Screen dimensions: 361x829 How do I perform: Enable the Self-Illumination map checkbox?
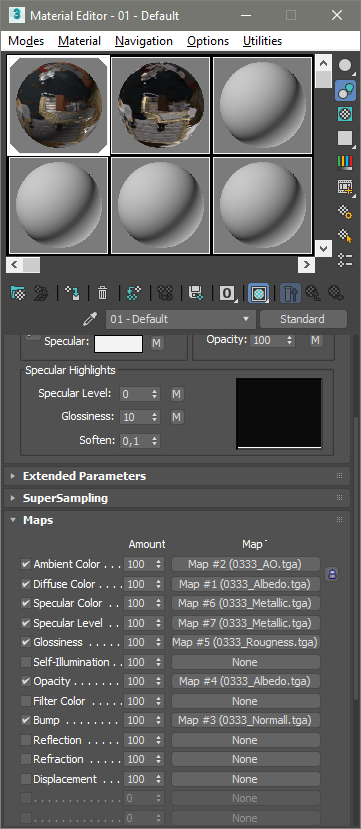(25, 662)
